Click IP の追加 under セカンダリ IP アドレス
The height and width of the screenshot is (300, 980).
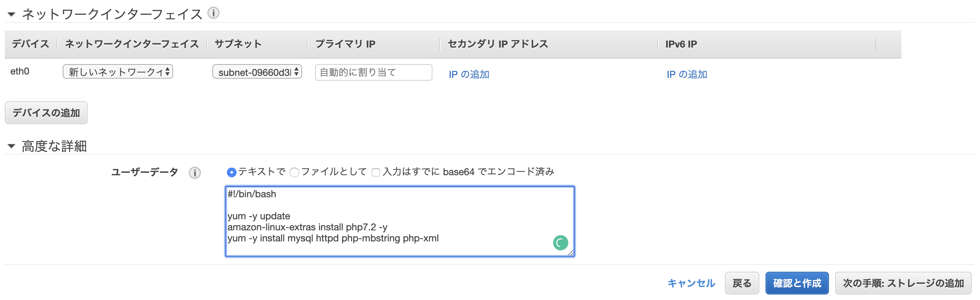[x=469, y=74]
